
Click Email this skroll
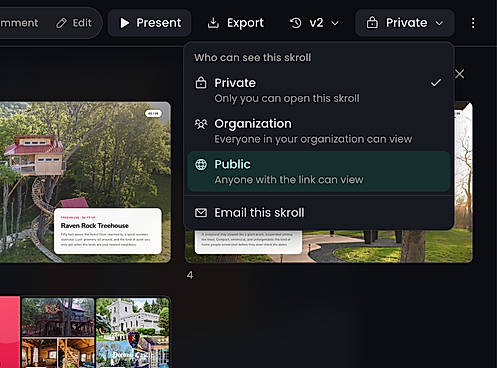point(319,213)
